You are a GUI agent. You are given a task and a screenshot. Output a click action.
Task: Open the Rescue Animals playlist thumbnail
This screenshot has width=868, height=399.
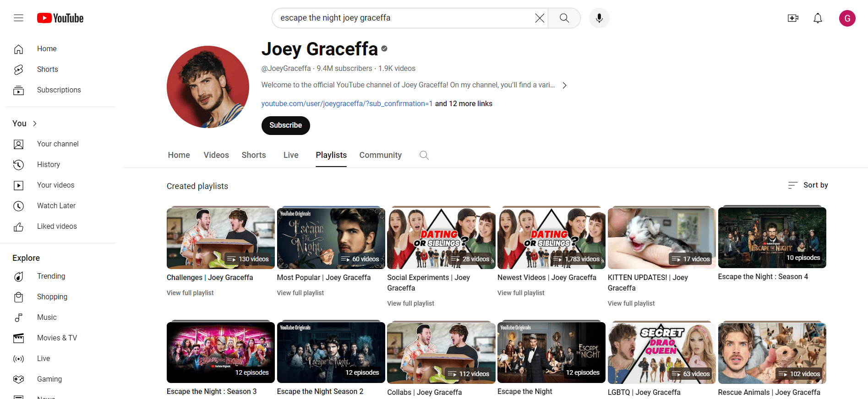point(772,353)
